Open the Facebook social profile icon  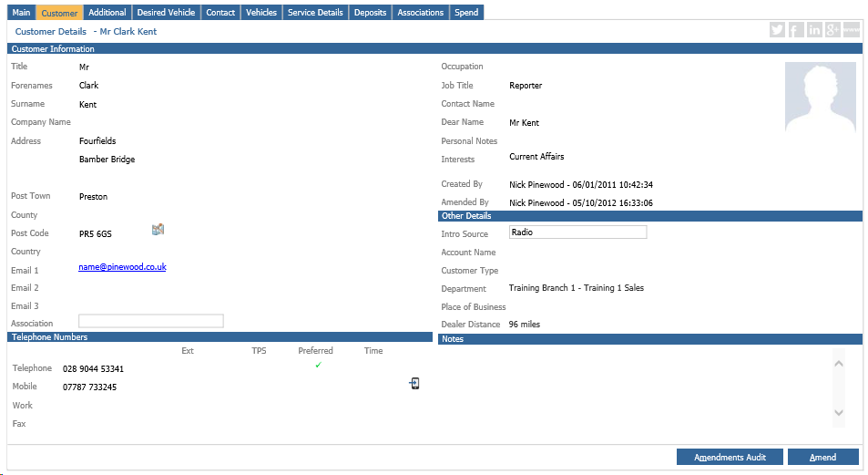coord(795,30)
